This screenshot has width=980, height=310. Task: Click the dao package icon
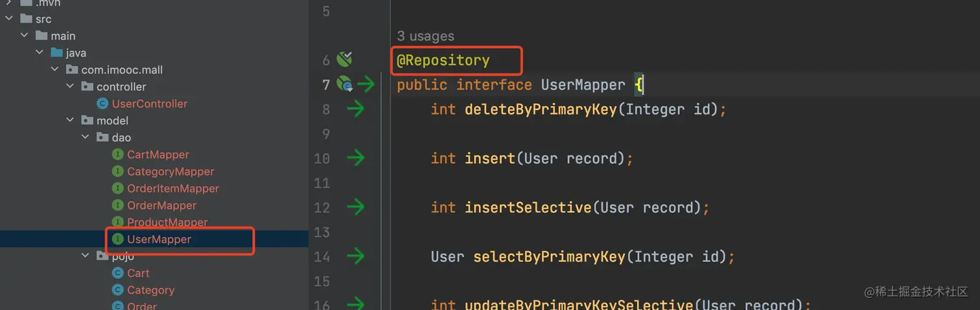click(x=102, y=137)
